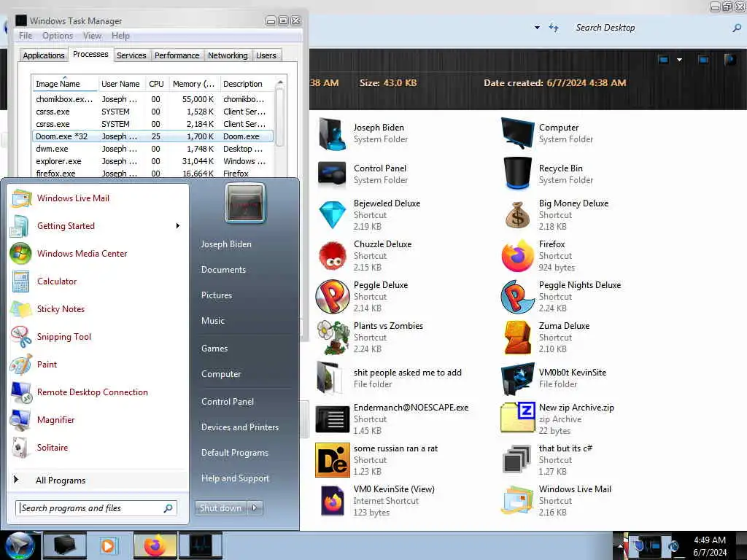Open the View menu in Task Manager
This screenshot has width=747, height=560.
92,36
